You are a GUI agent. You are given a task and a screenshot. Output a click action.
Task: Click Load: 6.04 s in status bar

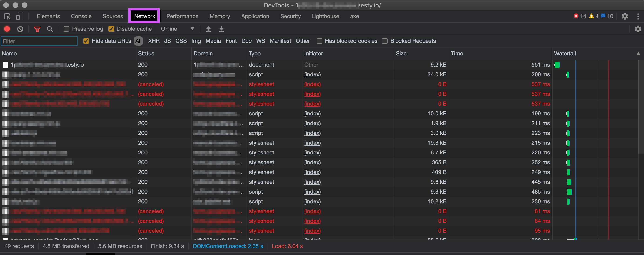pos(287,246)
